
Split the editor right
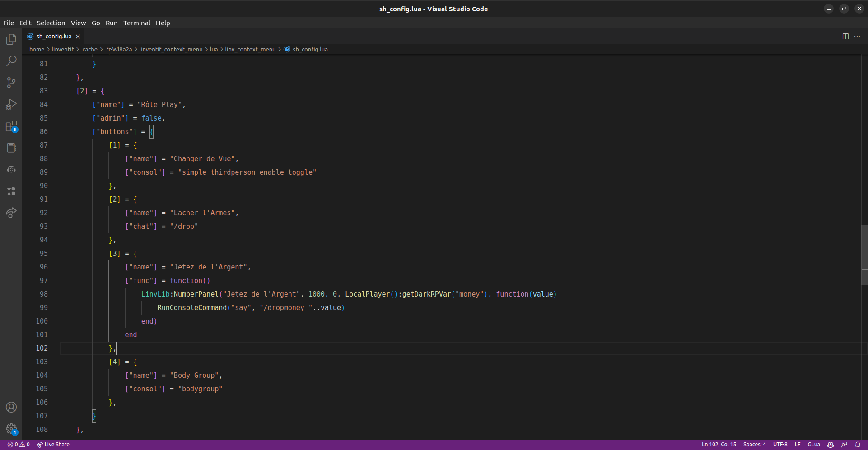845,37
